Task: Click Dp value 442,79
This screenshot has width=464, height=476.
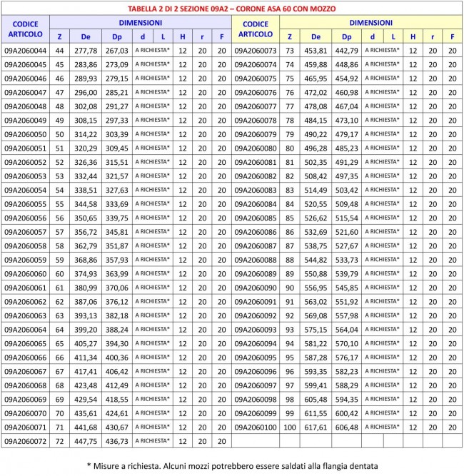Action: (347, 51)
